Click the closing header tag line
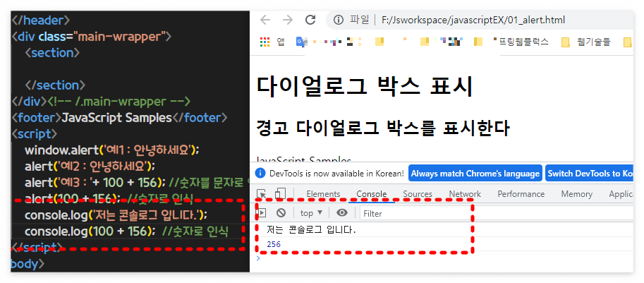This screenshot has height=283, width=644. pyautogui.click(x=41, y=20)
